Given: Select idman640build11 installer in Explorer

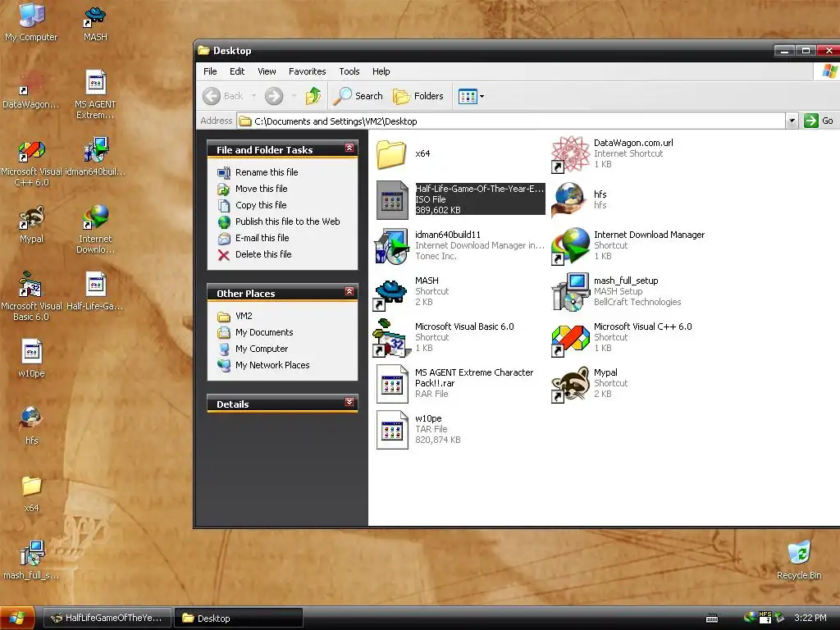Looking at the screenshot, I should [461, 245].
